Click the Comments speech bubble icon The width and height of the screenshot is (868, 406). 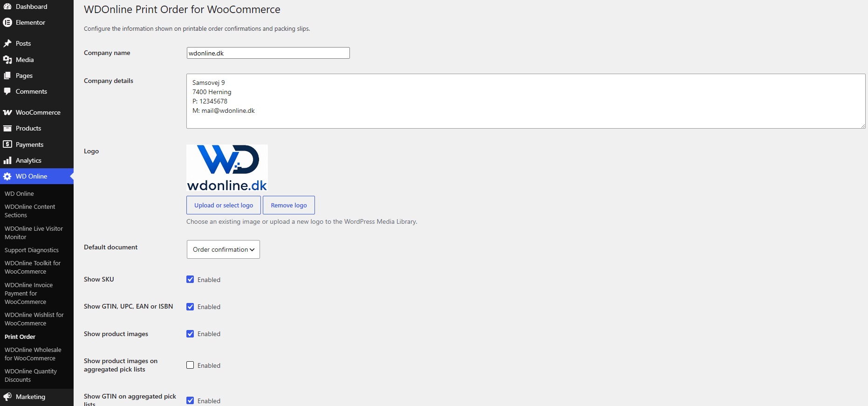7,91
